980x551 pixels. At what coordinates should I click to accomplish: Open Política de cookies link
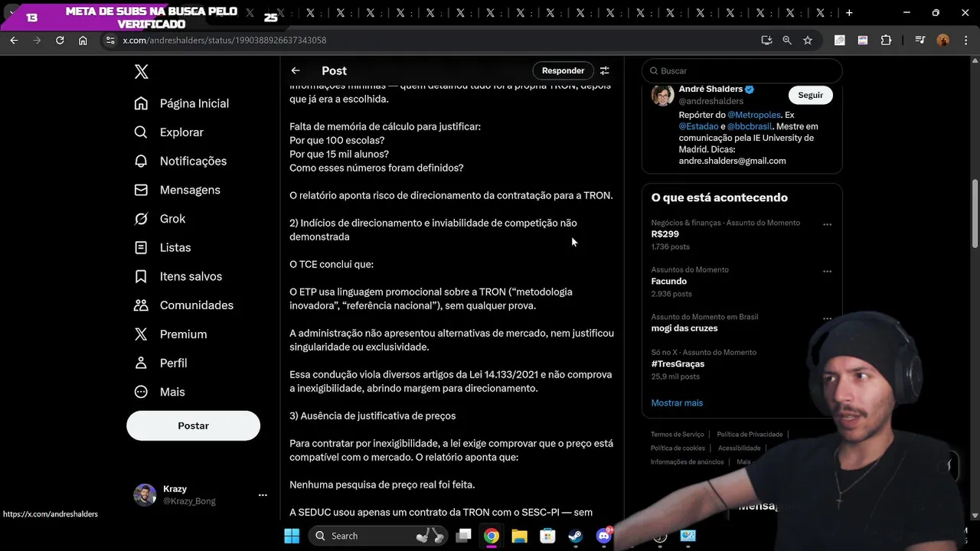pyautogui.click(x=678, y=448)
